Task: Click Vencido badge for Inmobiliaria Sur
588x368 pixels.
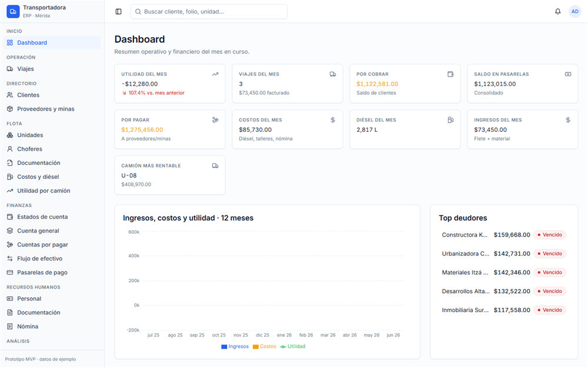Action: [x=550, y=310]
